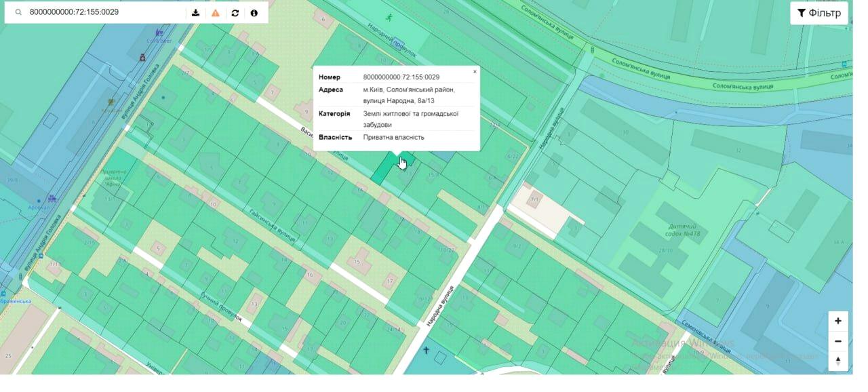
Task: Click building number 17 on the map
Action: point(390,281)
